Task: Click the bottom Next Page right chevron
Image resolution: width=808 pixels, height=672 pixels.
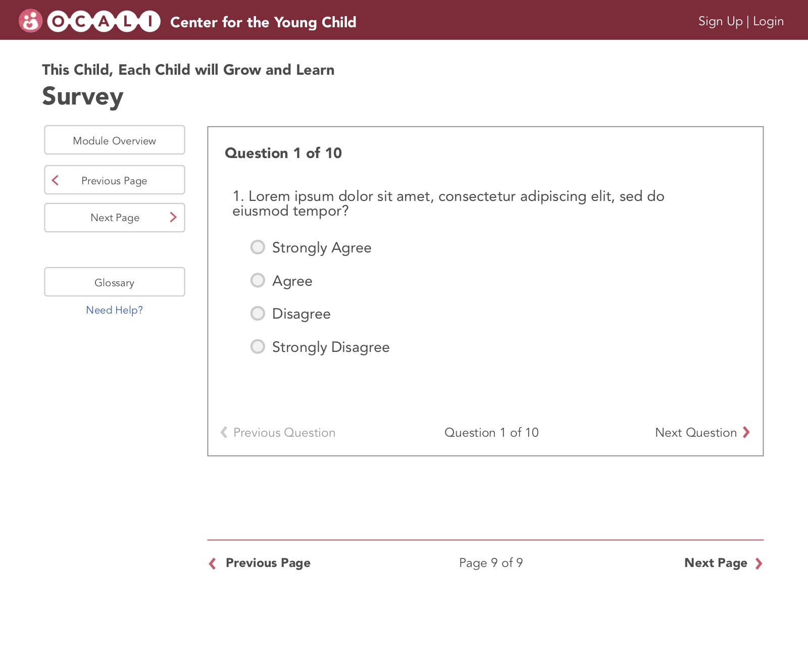Action: point(759,563)
